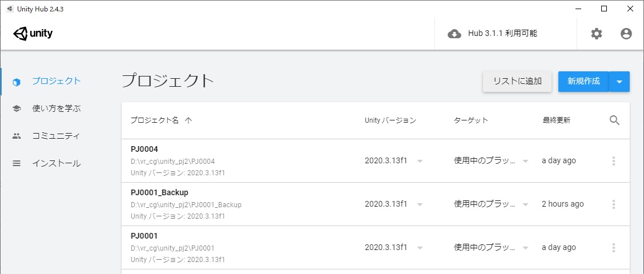This screenshot has height=274, width=644.
Task: Expand the 新規作成 dropdown arrow
Action: 619,82
